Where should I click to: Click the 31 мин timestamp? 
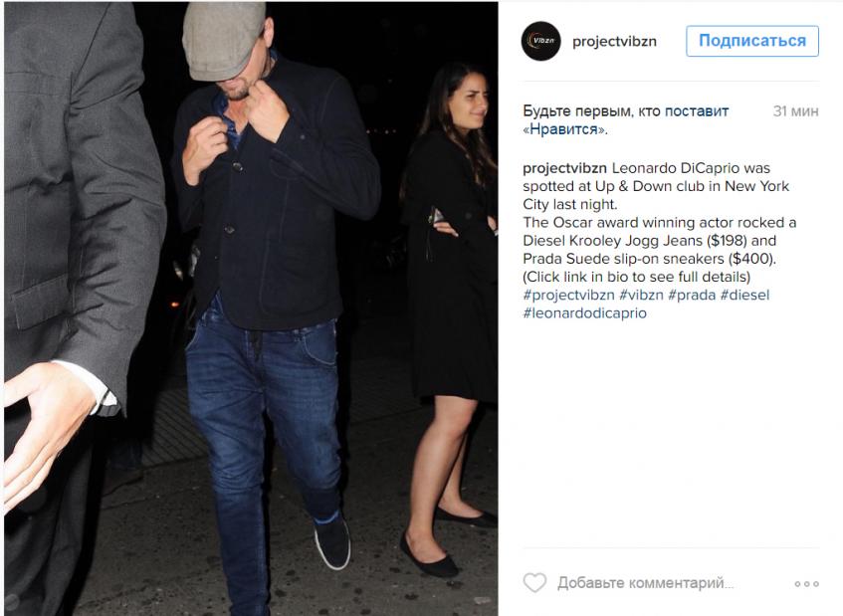(795, 111)
